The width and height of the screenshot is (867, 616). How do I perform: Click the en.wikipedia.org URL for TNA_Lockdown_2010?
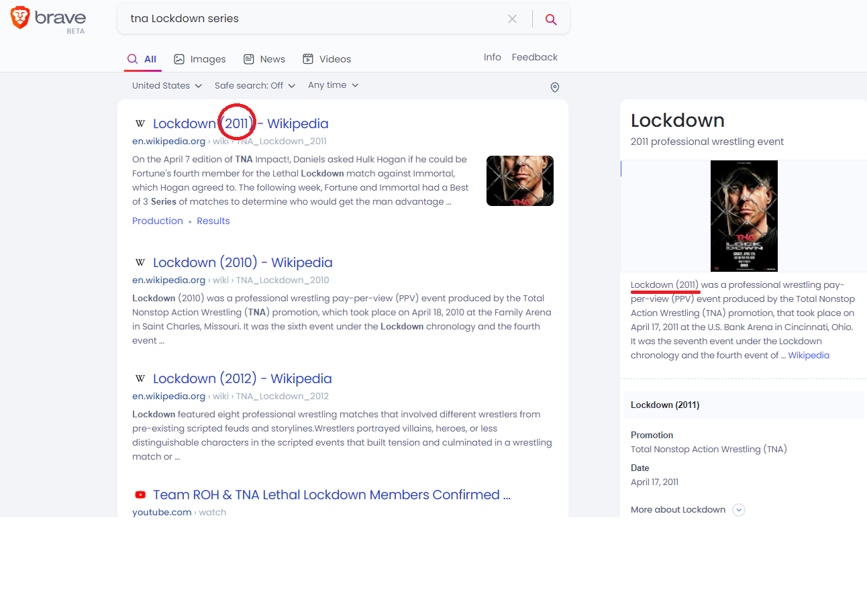coord(231,280)
